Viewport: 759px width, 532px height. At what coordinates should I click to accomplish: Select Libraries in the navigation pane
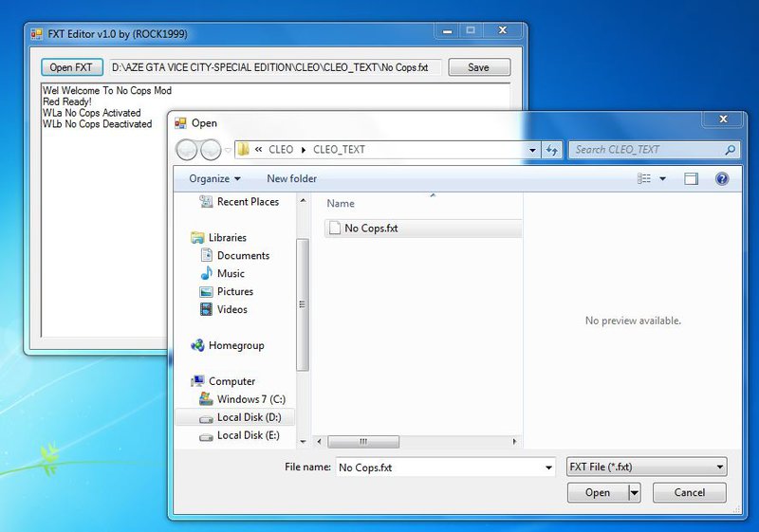(x=218, y=237)
